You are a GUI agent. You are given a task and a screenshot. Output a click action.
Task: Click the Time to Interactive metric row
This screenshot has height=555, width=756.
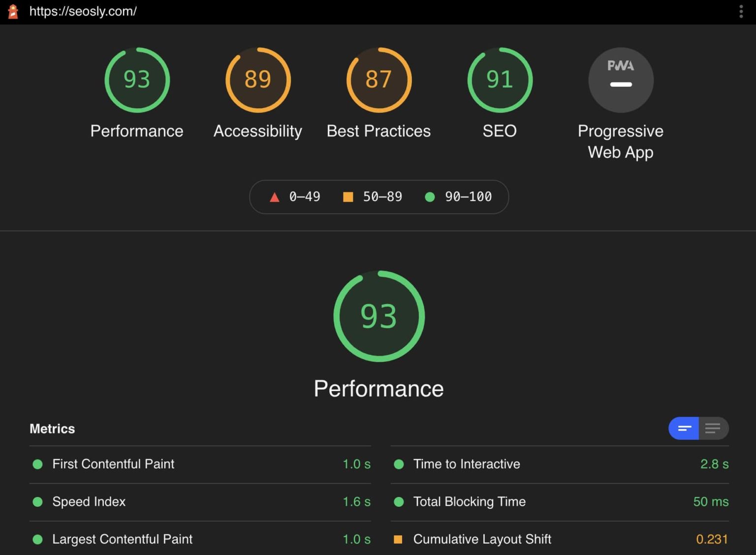click(466, 464)
